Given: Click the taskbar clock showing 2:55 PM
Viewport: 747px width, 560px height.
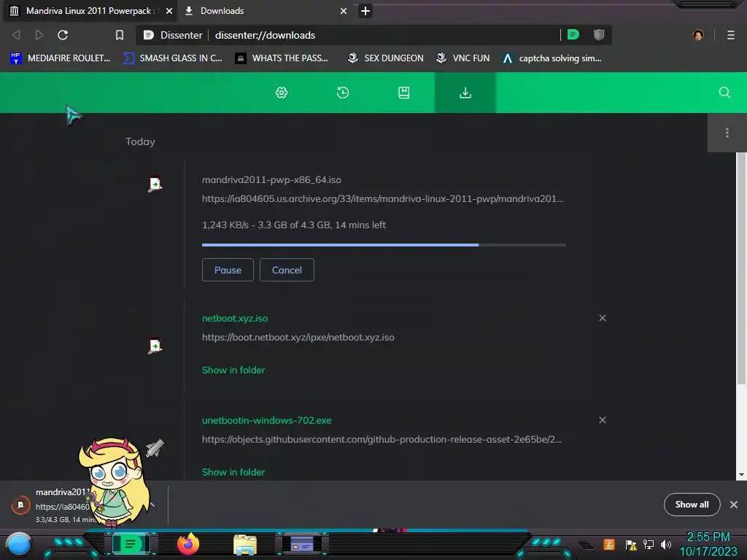Looking at the screenshot, I should (x=708, y=544).
